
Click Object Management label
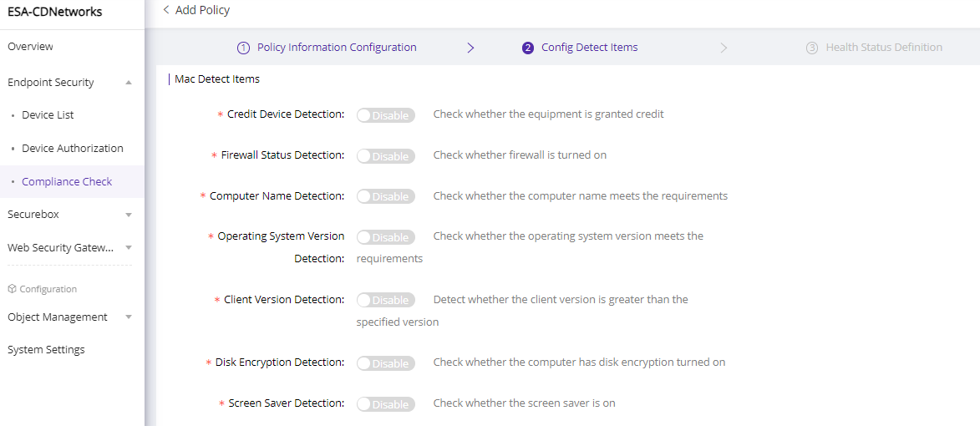click(x=58, y=317)
